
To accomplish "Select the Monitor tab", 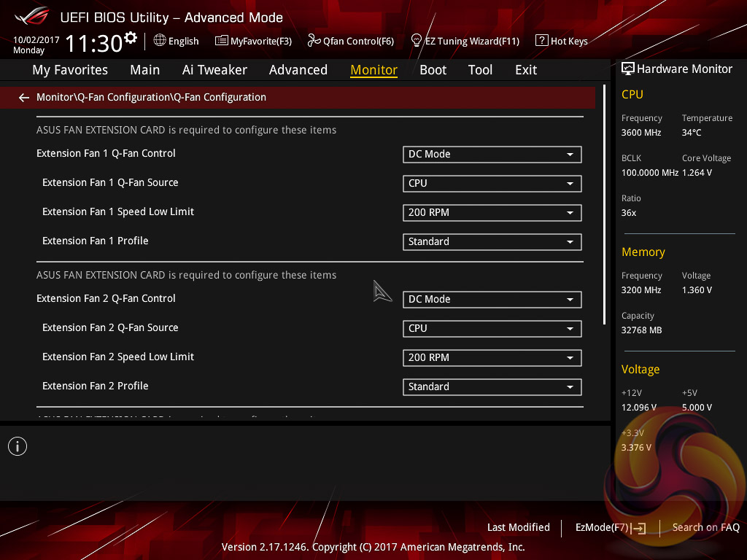I will (x=374, y=70).
